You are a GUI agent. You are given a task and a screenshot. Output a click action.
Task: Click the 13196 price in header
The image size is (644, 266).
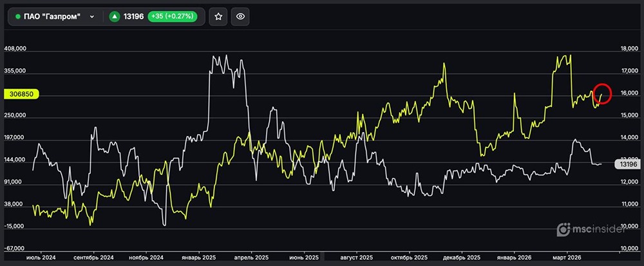click(133, 17)
